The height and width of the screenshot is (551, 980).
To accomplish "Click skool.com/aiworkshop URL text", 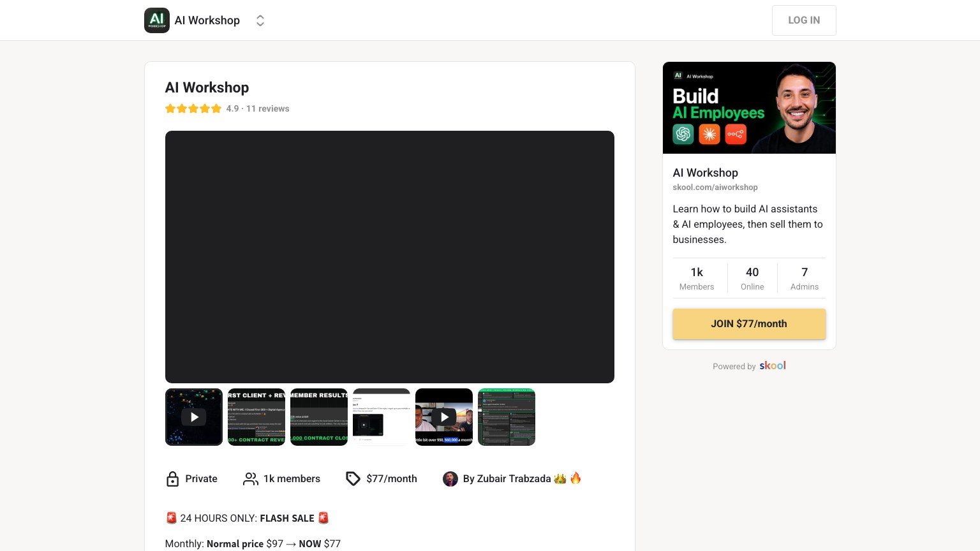I will (715, 187).
